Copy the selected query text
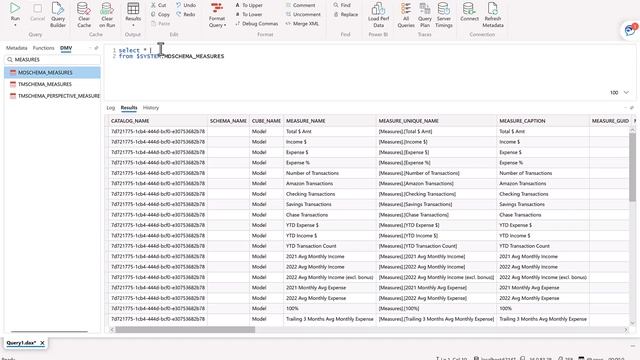The height and width of the screenshot is (360, 640). (160, 14)
